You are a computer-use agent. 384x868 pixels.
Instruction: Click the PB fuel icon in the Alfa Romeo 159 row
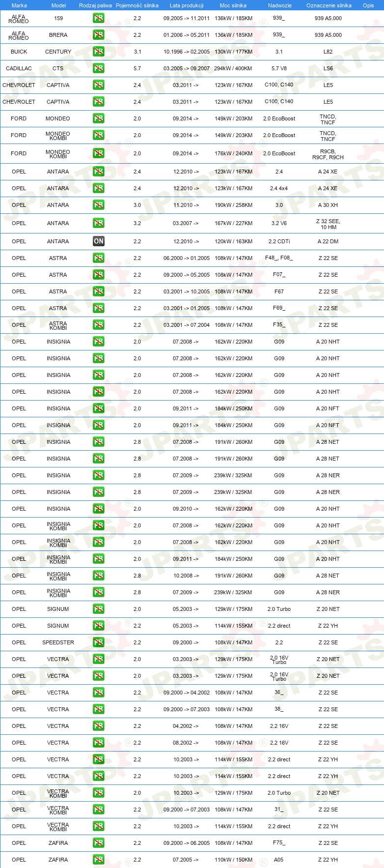point(99,18)
